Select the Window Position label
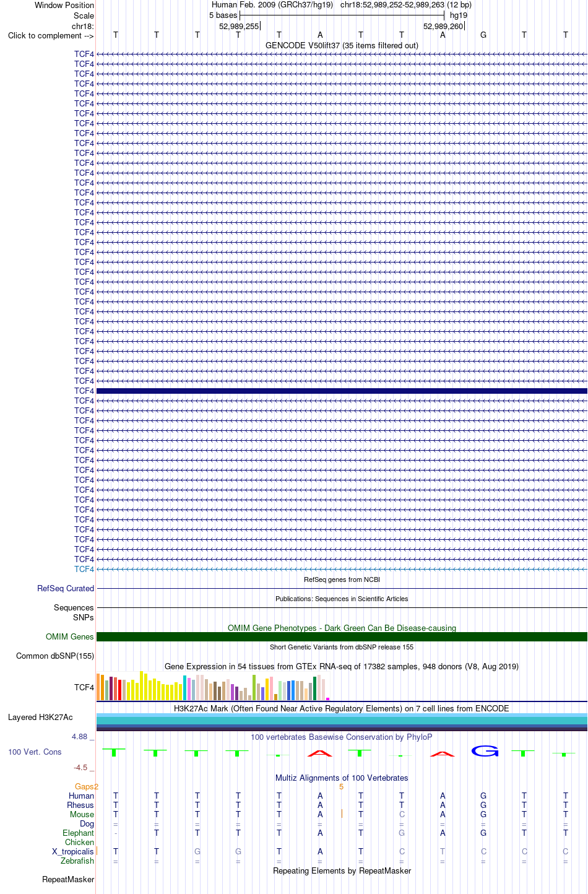The image size is (588, 894). 64,5
